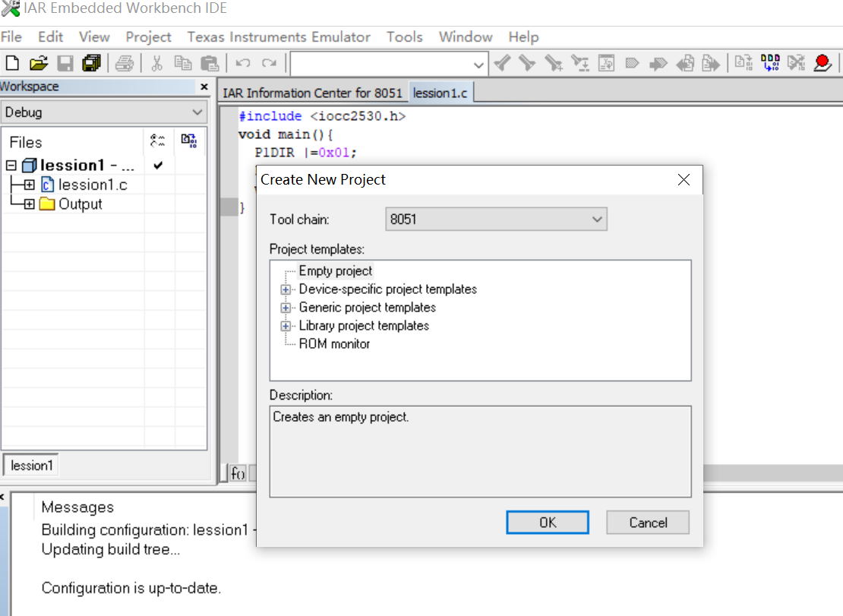Expand Library project templates node
This screenshot has height=616, width=843.
pyautogui.click(x=286, y=327)
